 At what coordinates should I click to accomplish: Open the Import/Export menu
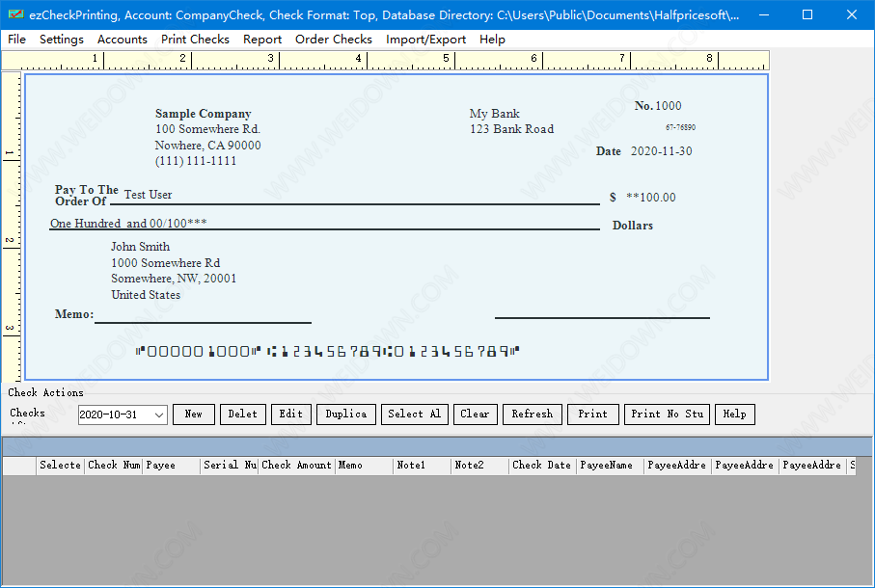[x=425, y=39]
